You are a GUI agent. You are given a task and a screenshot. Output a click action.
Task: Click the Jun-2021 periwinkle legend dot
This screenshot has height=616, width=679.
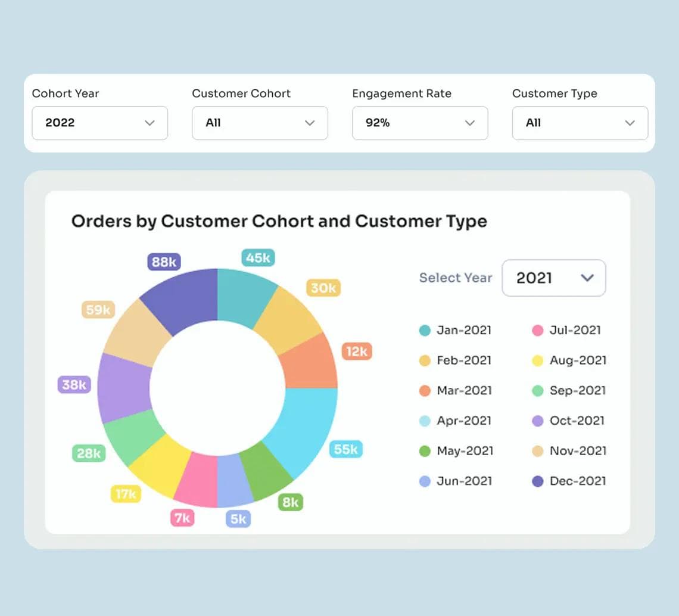tap(425, 481)
